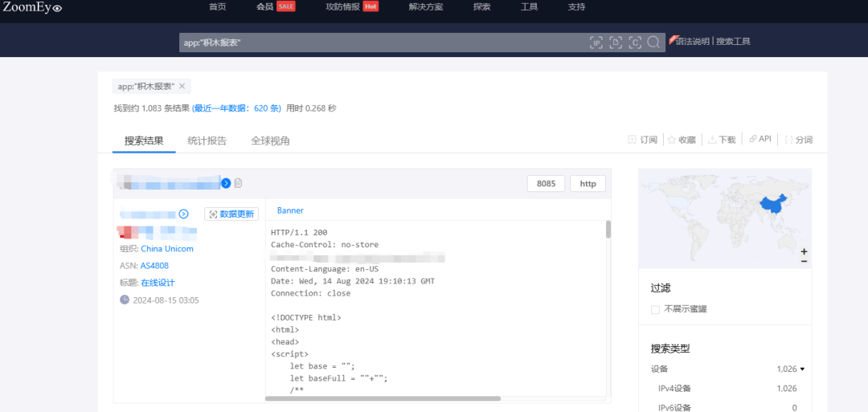
Task: Click the ZoomEye logo
Action: click(x=32, y=7)
